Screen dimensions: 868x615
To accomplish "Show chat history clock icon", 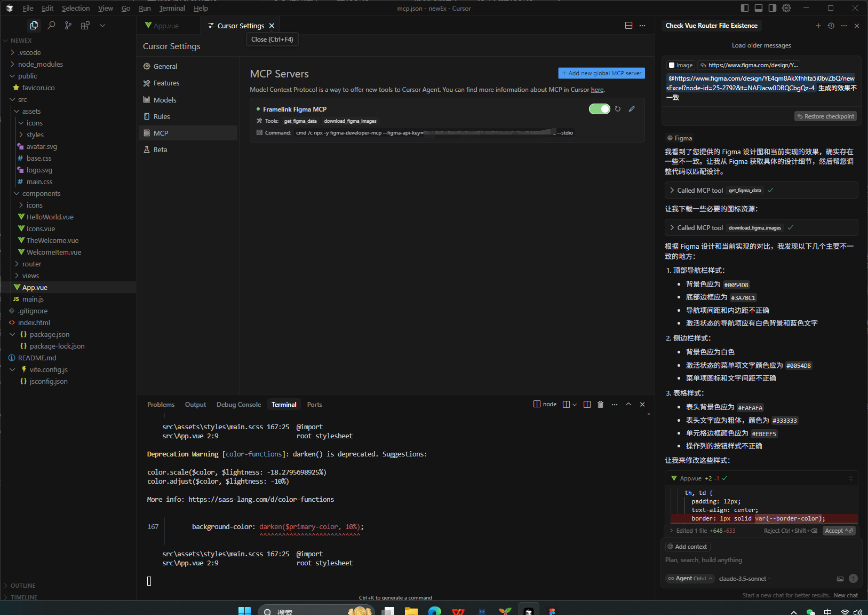I will click(x=831, y=26).
